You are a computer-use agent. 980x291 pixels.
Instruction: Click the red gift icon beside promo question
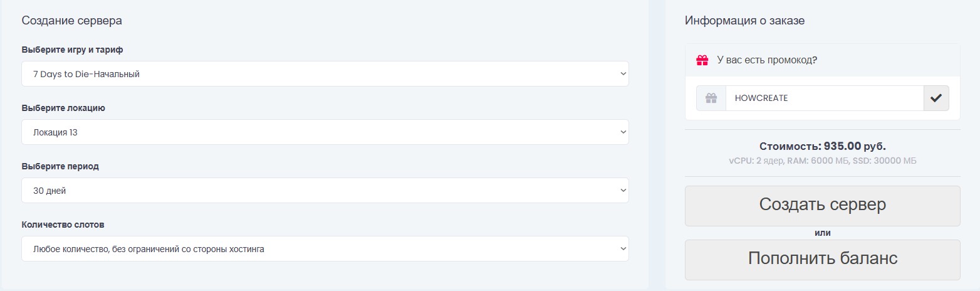click(x=702, y=60)
